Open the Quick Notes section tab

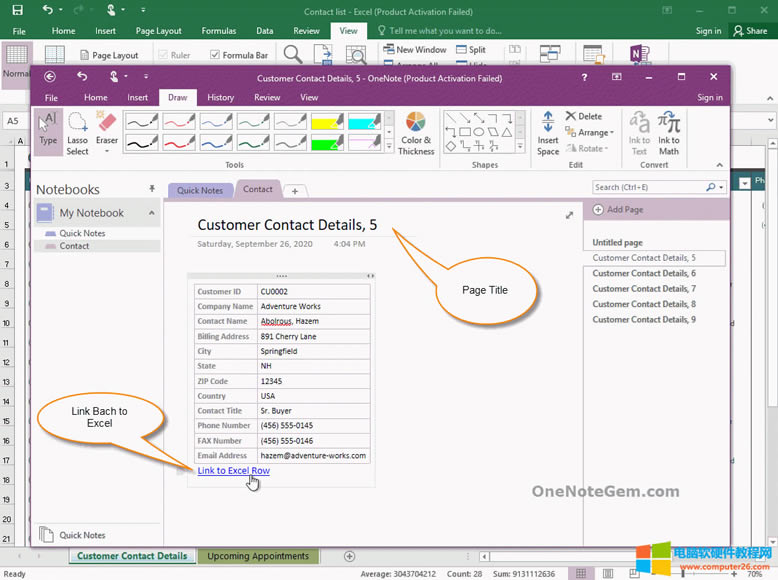tap(200, 190)
